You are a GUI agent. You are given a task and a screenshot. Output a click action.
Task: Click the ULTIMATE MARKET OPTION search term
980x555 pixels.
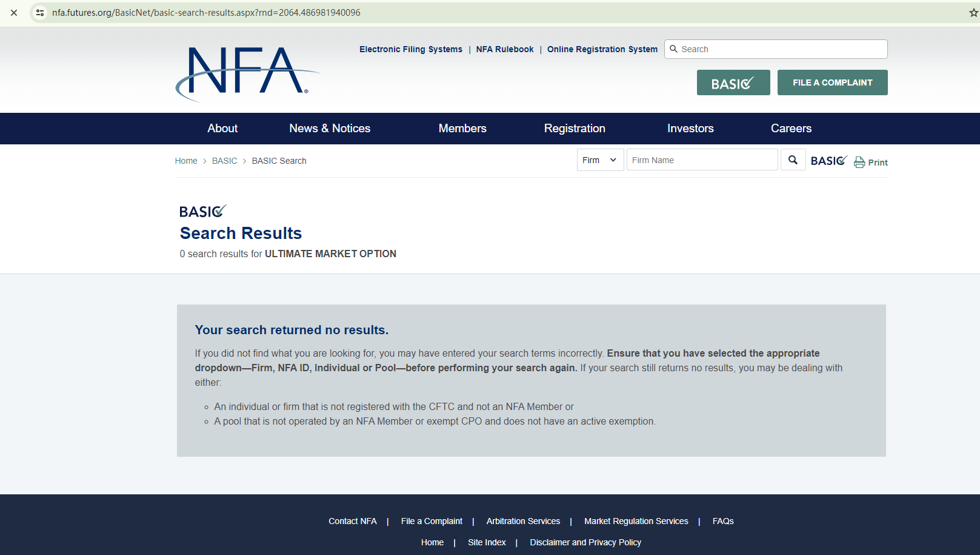coord(330,254)
